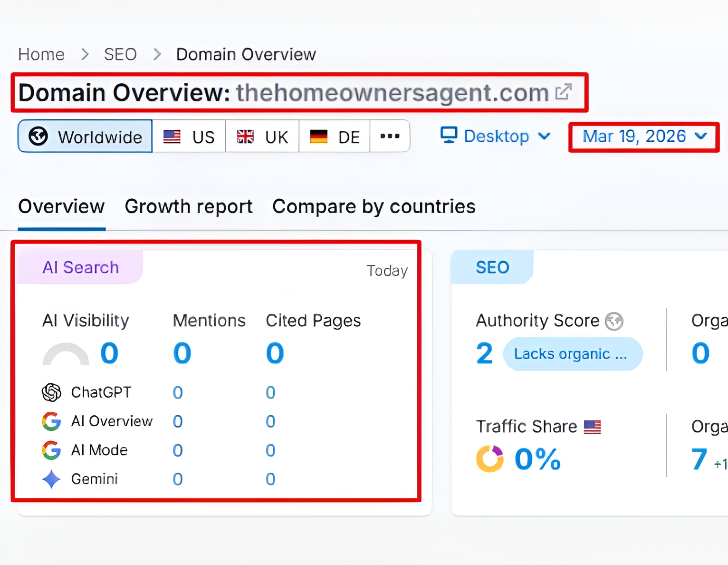The width and height of the screenshot is (728, 565).
Task: Click the Traffic Share 0% value
Action: tap(538, 459)
